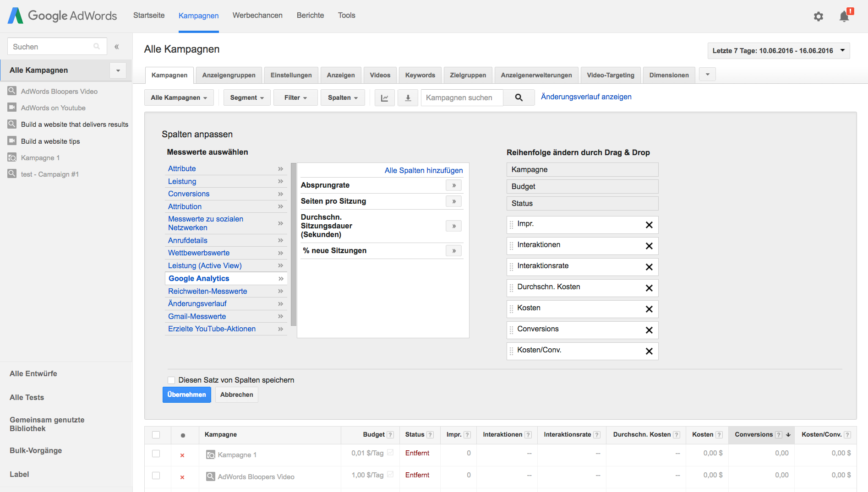Open the date range dropdown
This screenshot has height=492, width=868.
coord(779,50)
